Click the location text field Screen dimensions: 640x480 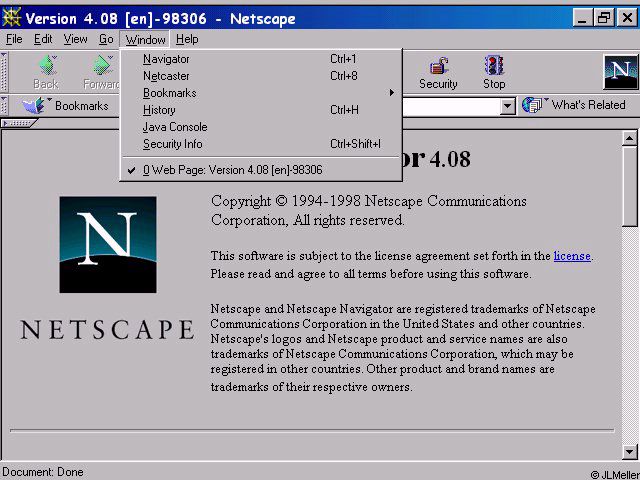451,106
